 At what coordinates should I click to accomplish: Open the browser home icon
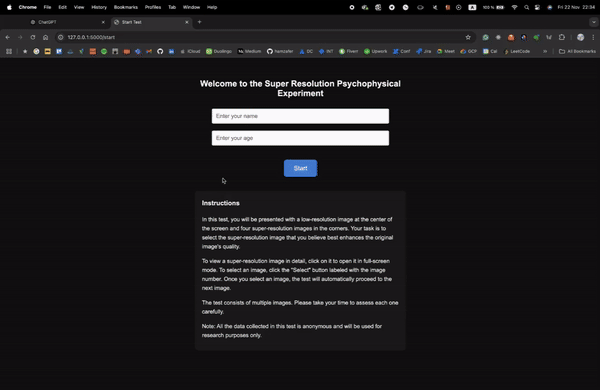point(46,37)
